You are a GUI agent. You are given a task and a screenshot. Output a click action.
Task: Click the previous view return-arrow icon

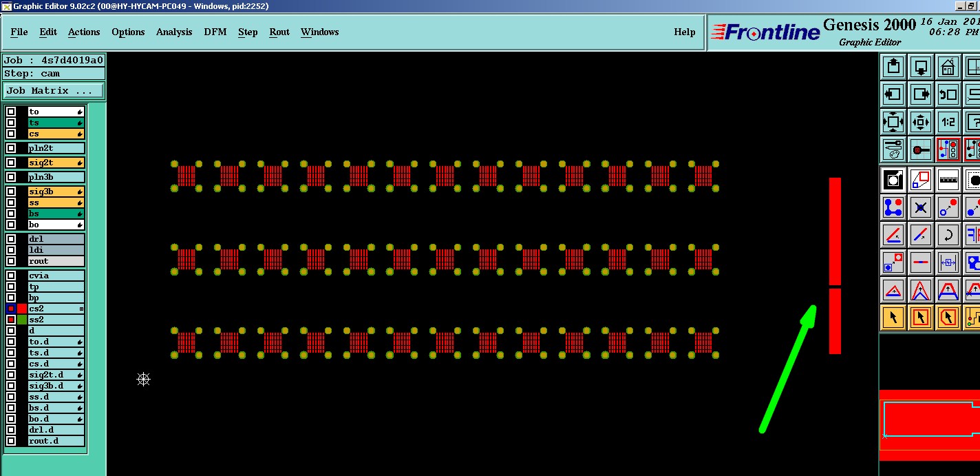[948, 94]
